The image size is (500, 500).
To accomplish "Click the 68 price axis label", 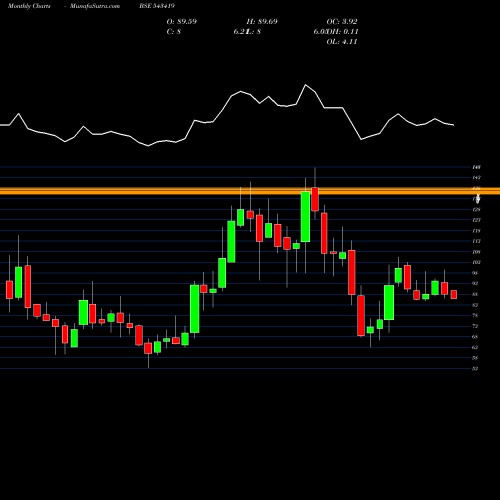I will 475,337.
